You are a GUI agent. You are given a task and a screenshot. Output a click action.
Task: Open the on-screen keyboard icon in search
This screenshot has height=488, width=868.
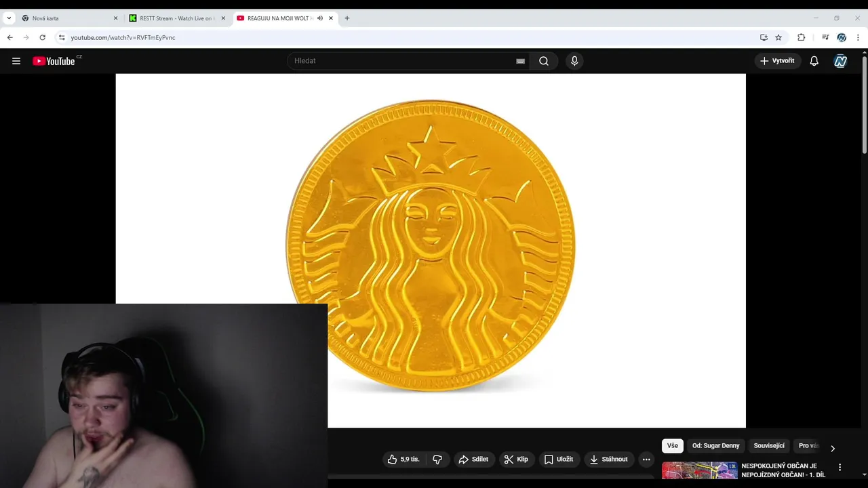point(520,61)
